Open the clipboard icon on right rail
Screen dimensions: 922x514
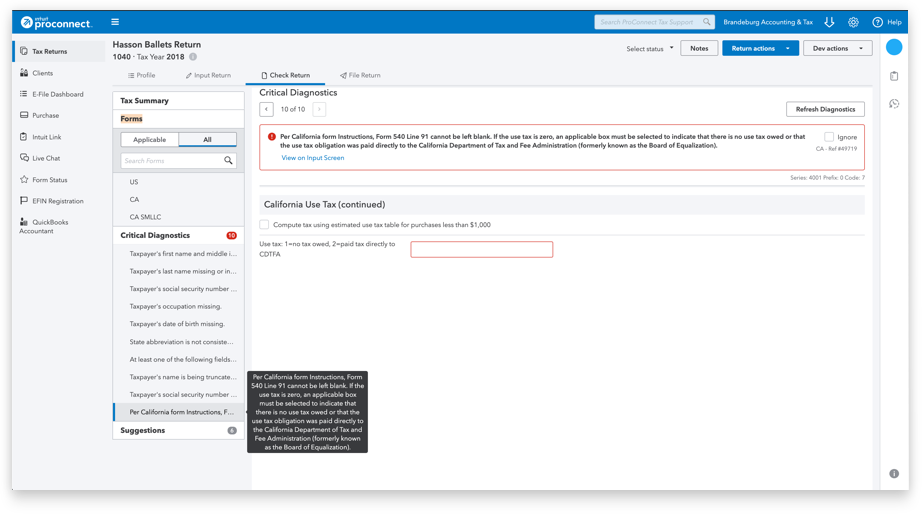pos(894,76)
